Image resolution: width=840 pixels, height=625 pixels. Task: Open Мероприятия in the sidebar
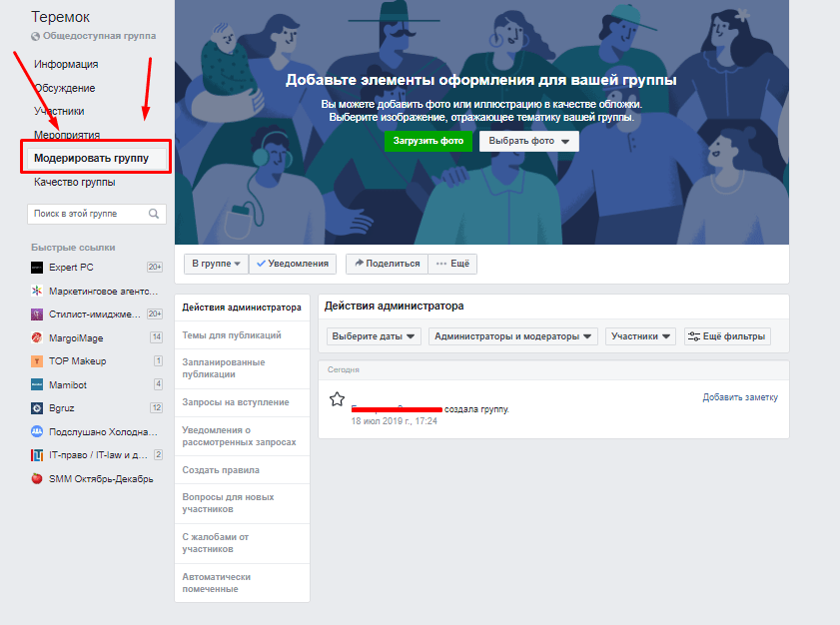[67, 135]
